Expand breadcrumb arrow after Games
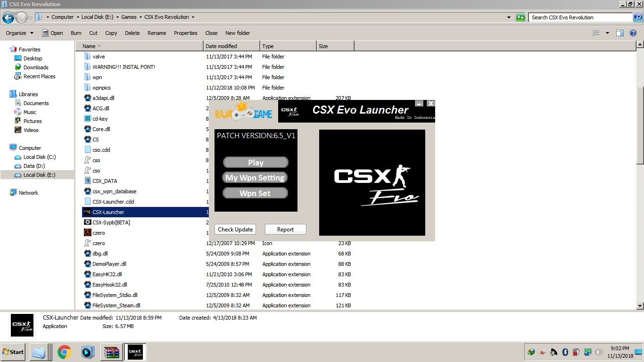This screenshot has width=644, height=362. point(140,17)
